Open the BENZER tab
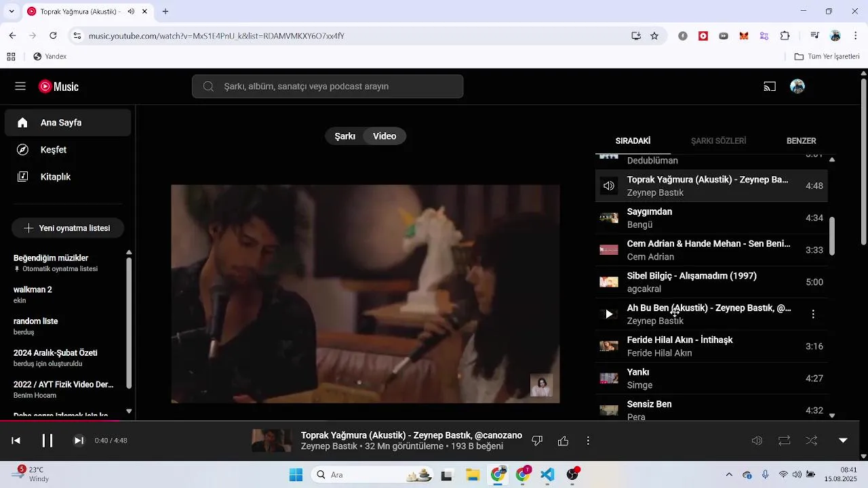868x488 pixels. click(x=801, y=141)
